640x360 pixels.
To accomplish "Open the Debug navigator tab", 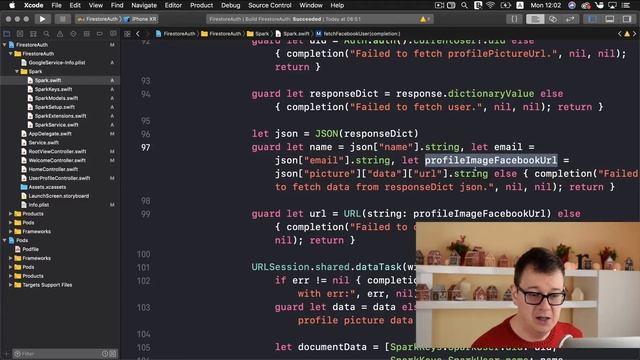I will tap(87, 34).
